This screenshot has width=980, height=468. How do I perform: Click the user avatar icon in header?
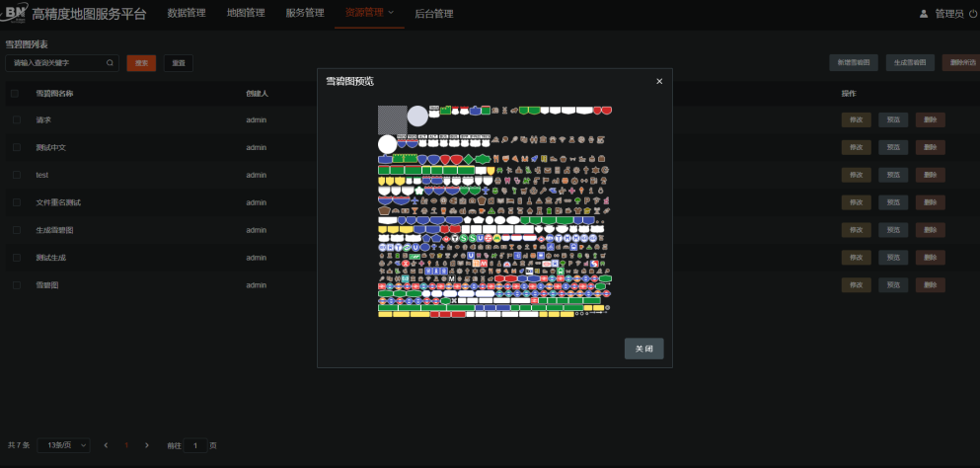[924, 14]
